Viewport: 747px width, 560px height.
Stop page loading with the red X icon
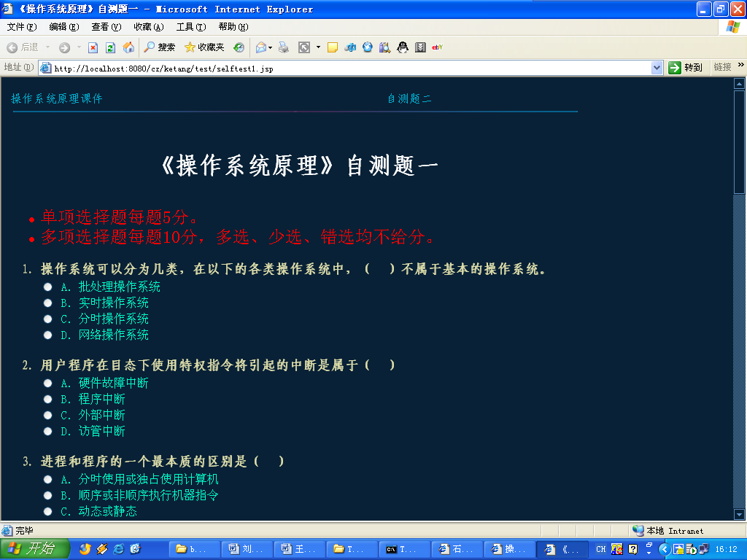point(93,47)
